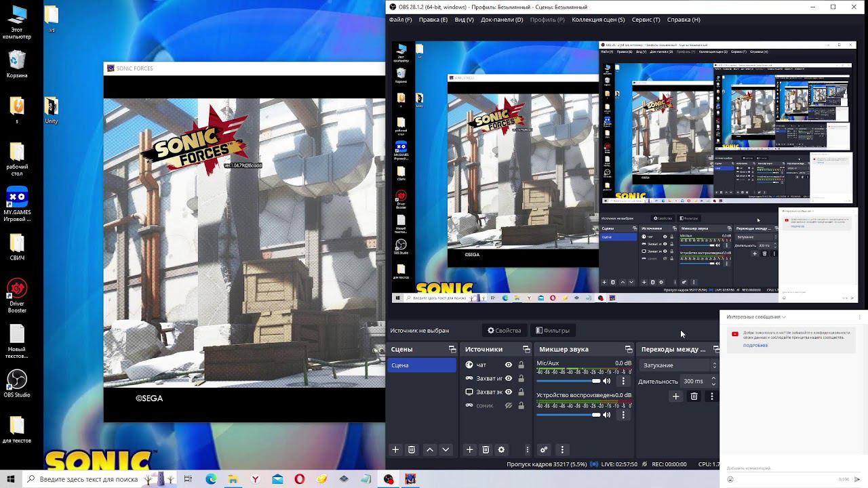Image resolution: width=868 pixels, height=488 pixels.
Task: Open Mic/Aux channel three-dot options
Action: click(x=623, y=381)
